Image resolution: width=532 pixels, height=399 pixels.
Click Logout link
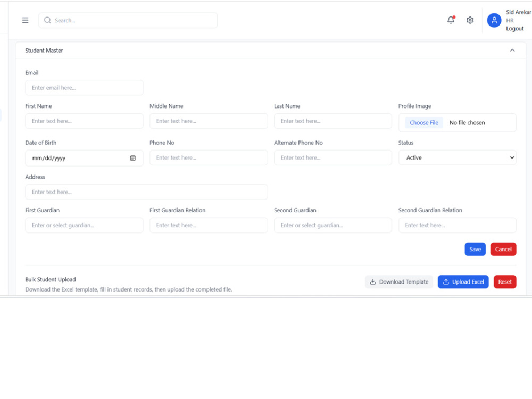pyautogui.click(x=514, y=29)
